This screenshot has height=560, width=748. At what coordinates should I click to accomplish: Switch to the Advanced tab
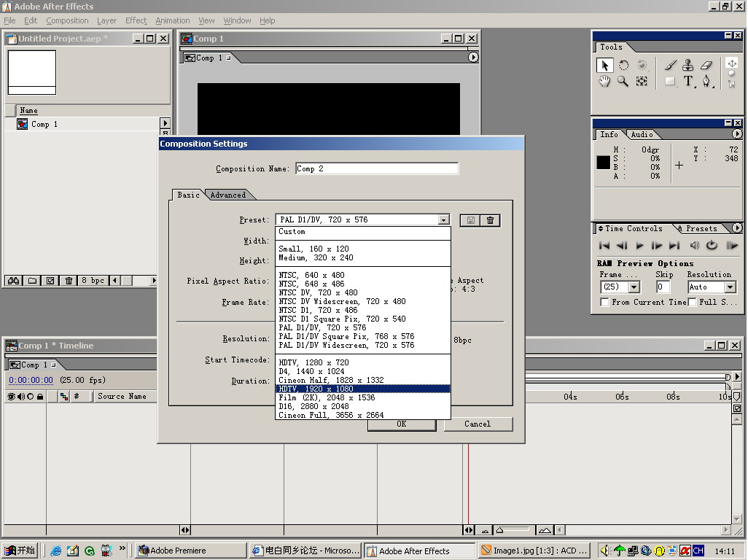click(228, 195)
